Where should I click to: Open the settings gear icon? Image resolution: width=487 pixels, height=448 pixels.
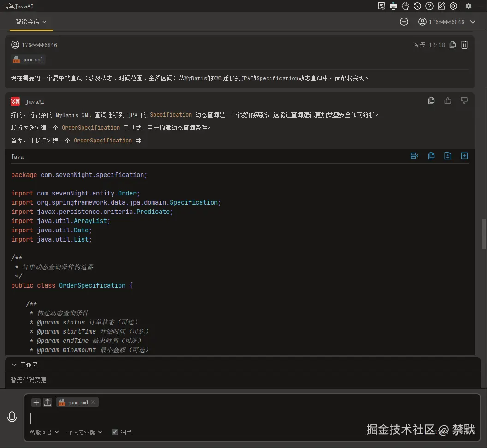point(469,6)
